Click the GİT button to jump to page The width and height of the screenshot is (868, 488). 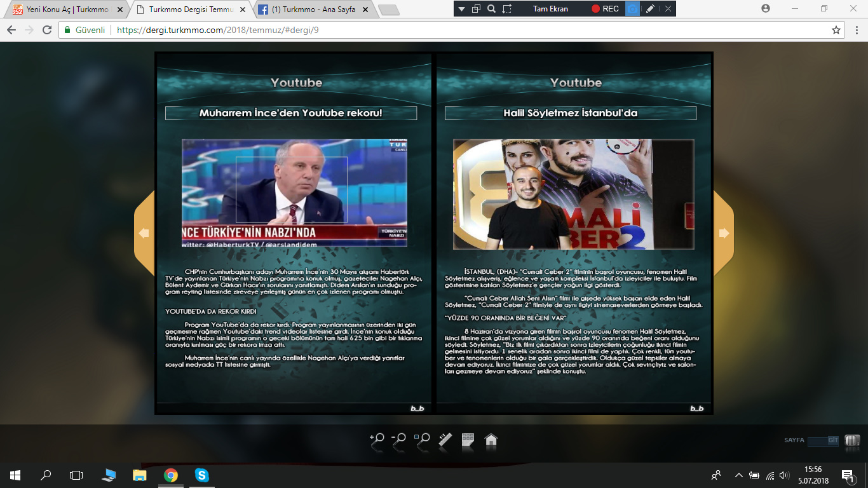833,440
